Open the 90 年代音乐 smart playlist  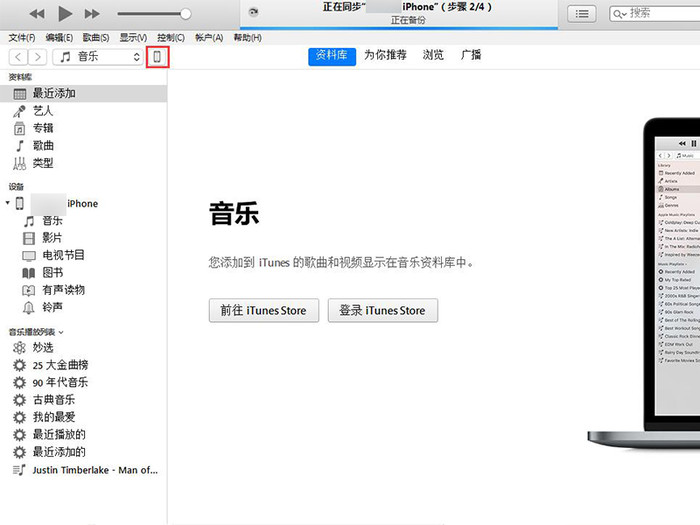(83, 383)
